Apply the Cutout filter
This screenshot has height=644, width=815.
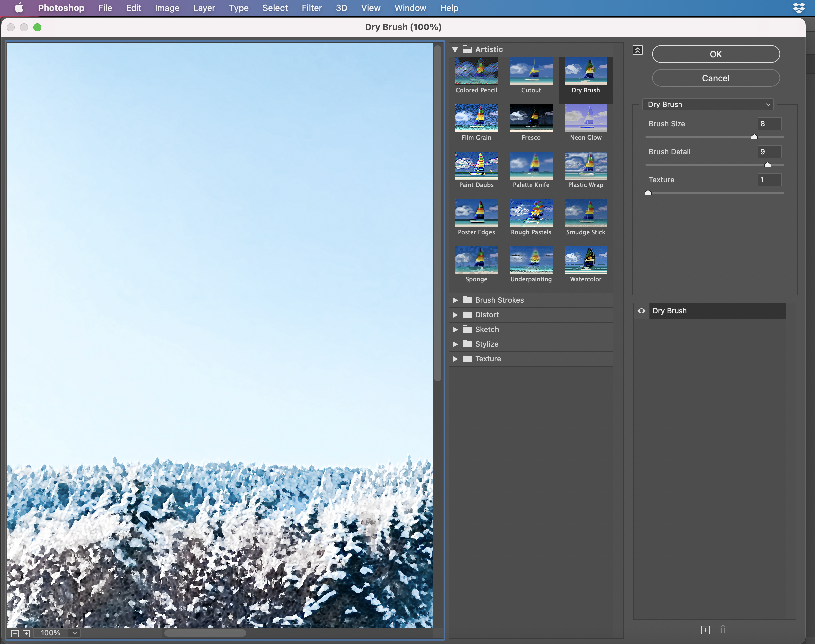pyautogui.click(x=530, y=71)
